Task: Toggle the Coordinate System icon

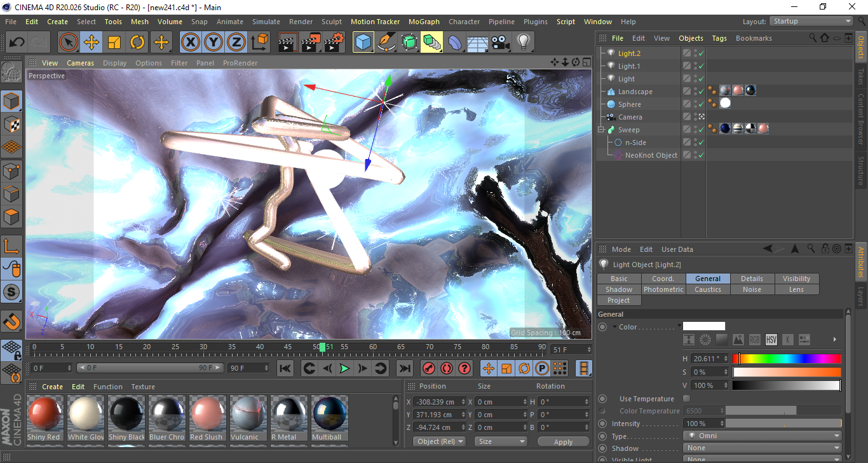Action: (259, 43)
